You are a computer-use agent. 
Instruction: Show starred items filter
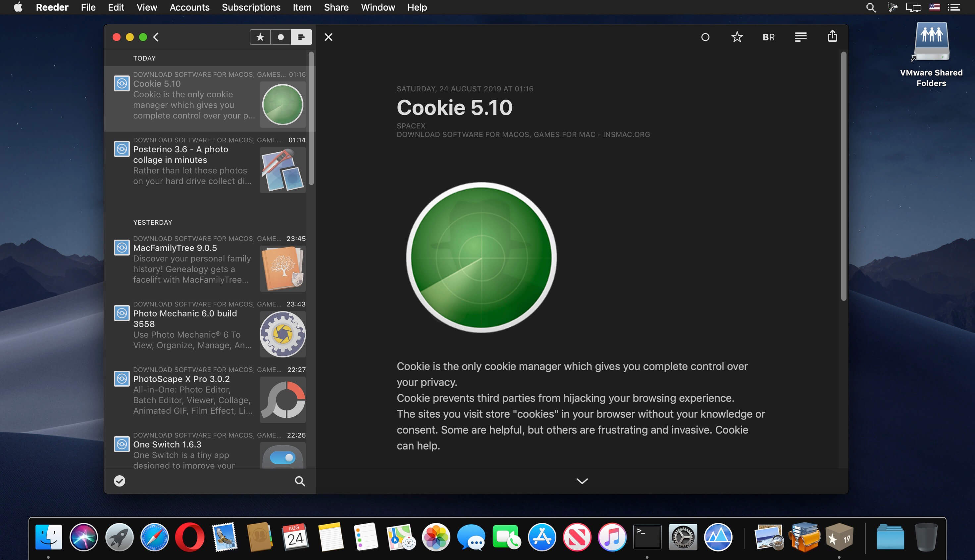click(x=260, y=37)
